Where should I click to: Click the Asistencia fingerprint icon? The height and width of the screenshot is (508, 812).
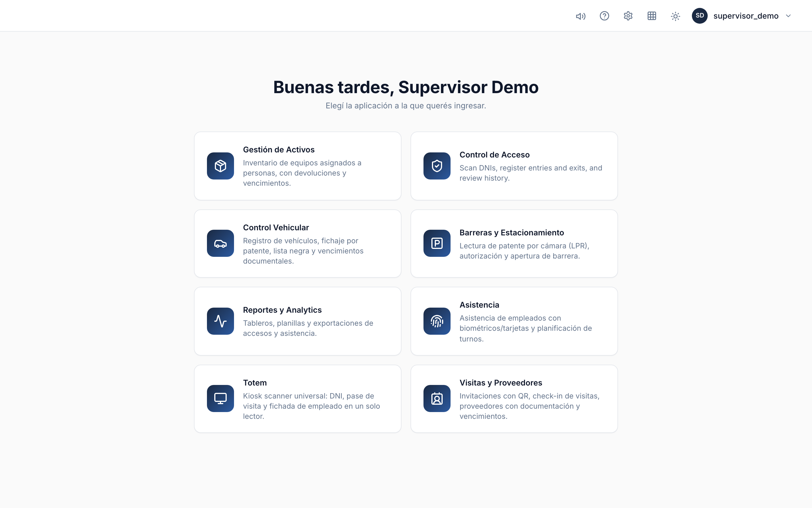click(437, 321)
